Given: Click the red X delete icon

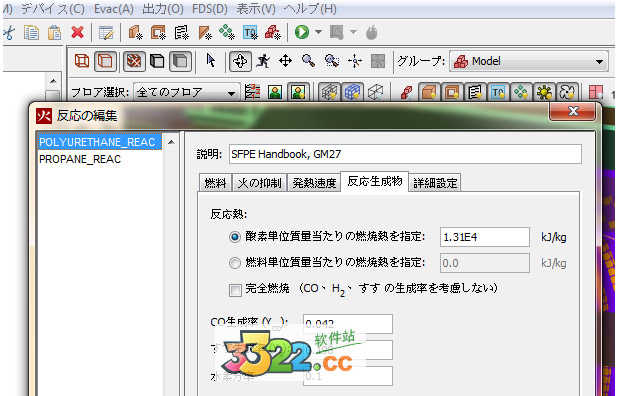Looking at the screenshot, I should pos(78,32).
